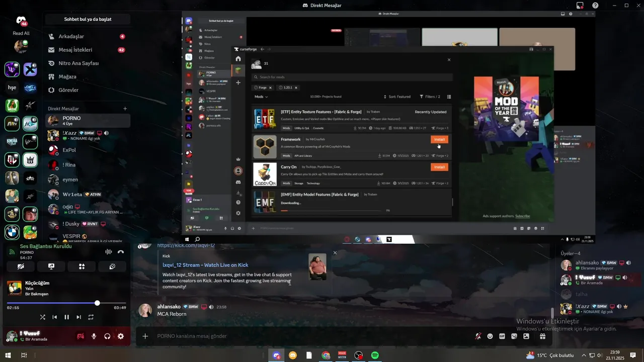Open the ! Yusuf user panel avatar

pyautogui.click(x=12, y=336)
